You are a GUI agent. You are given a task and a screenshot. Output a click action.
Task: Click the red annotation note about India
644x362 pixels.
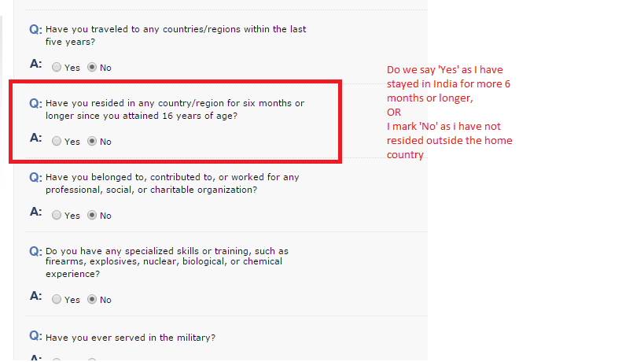pos(449,113)
